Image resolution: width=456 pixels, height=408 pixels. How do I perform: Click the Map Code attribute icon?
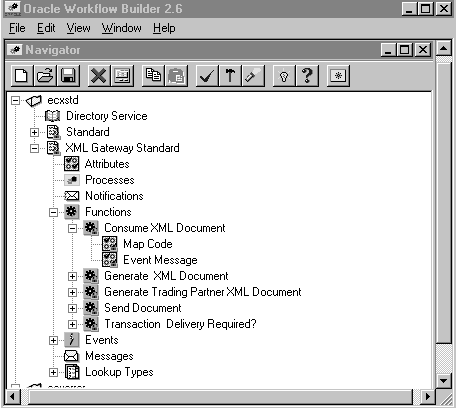pyautogui.click(x=110, y=244)
